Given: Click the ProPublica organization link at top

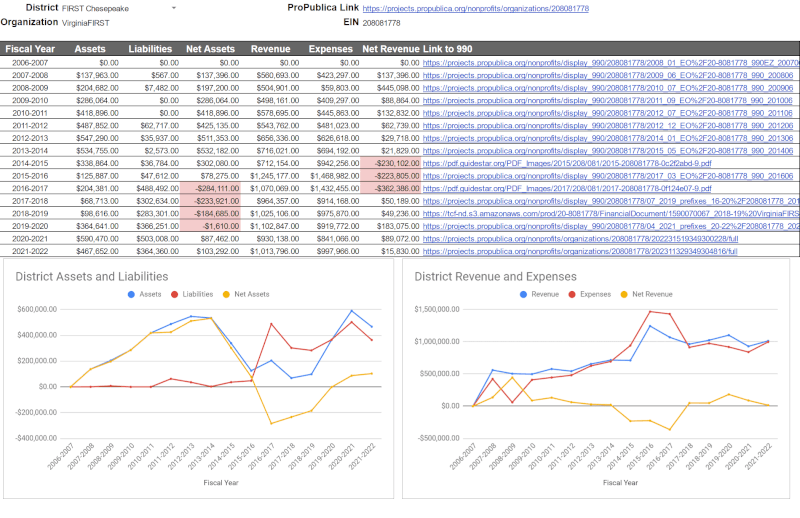Looking at the screenshot, I should tap(476, 9).
